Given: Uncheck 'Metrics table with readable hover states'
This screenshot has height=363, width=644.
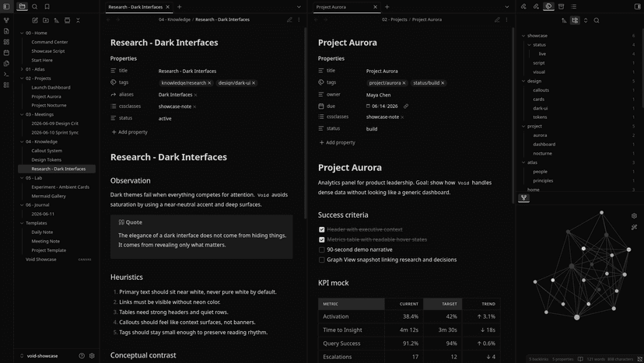Looking at the screenshot, I should [321, 239].
